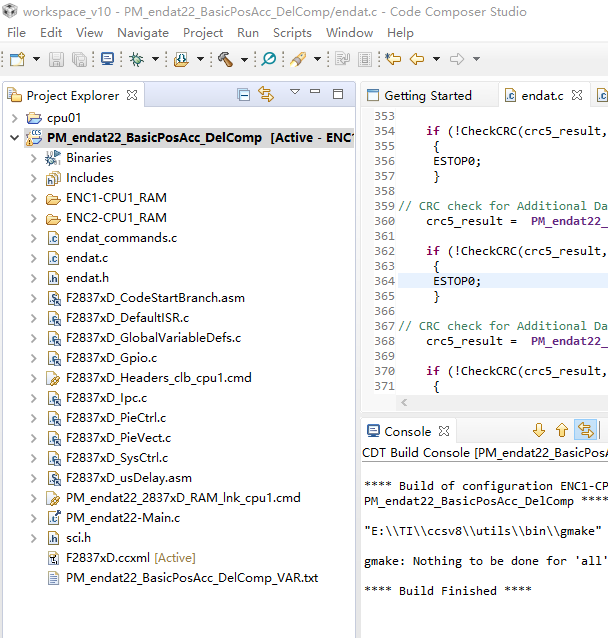Click the Debug bug icon in toolbar
The width and height of the screenshot is (608, 638).
(x=135, y=59)
